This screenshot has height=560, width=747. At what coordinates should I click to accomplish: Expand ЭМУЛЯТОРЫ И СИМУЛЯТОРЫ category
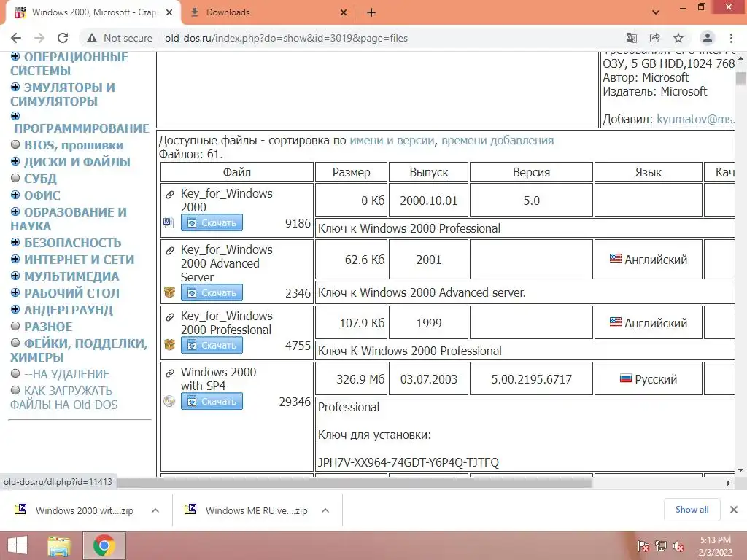[15, 87]
